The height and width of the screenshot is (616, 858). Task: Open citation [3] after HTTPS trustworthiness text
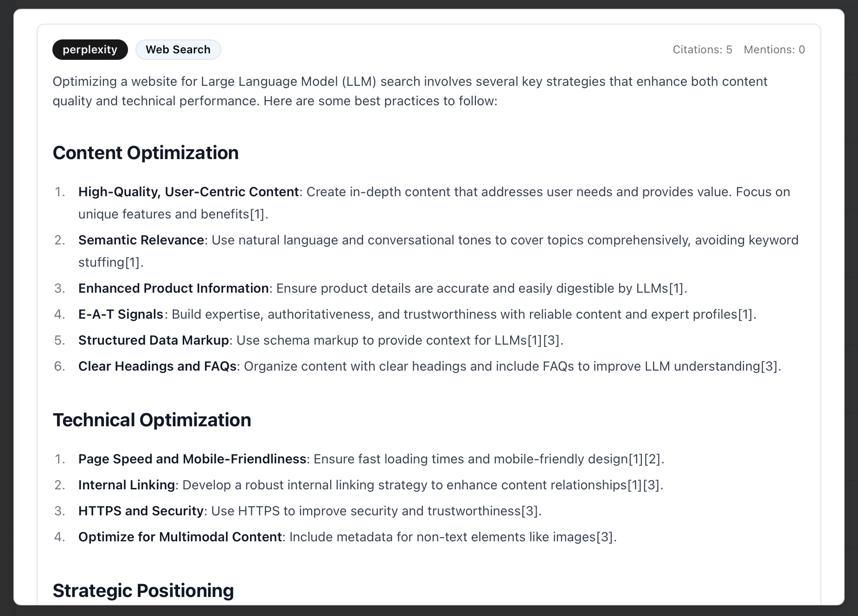530,511
